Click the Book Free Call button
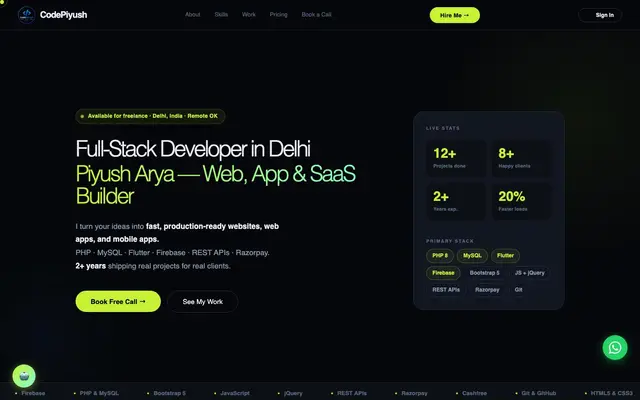 point(118,301)
